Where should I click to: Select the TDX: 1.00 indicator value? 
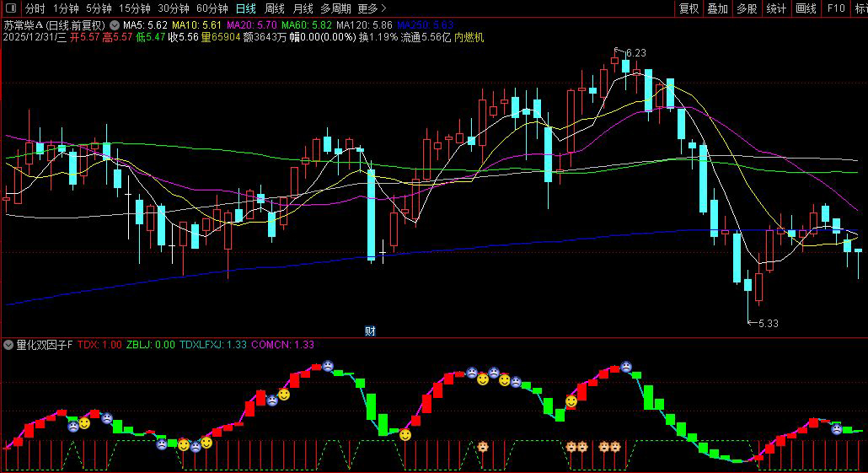tap(99, 345)
